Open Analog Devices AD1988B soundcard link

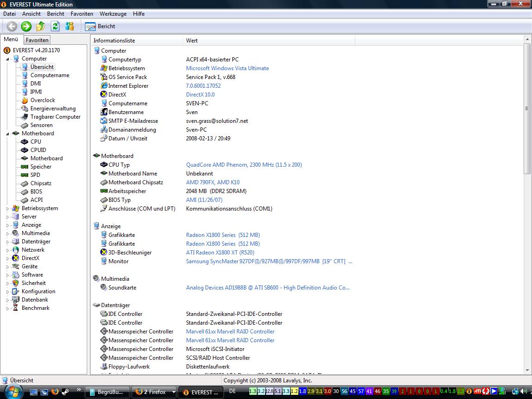(x=268, y=288)
